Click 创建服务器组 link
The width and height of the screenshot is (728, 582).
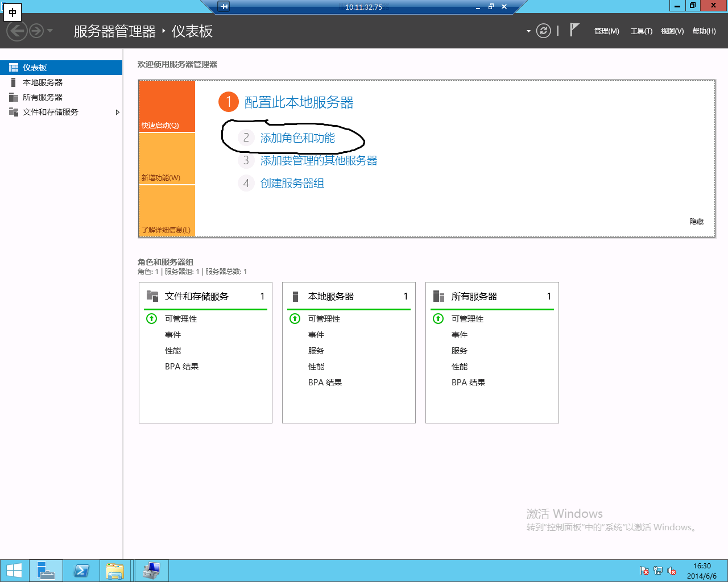292,184
